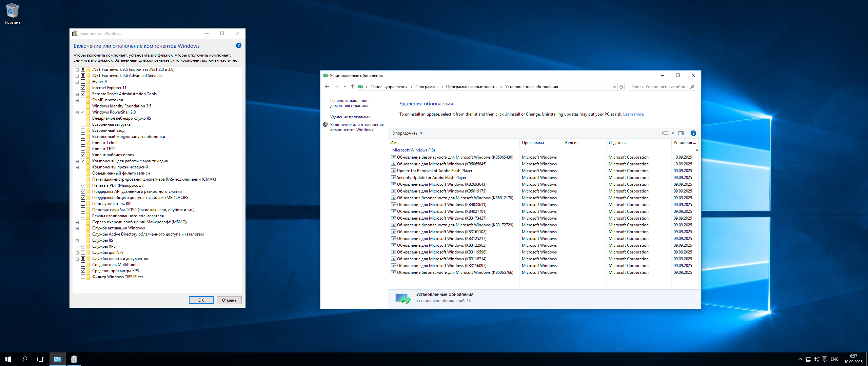The height and width of the screenshot is (366, 868).
Task: Enable Клиент TFTP checkbox
Action: pos(83,149)
